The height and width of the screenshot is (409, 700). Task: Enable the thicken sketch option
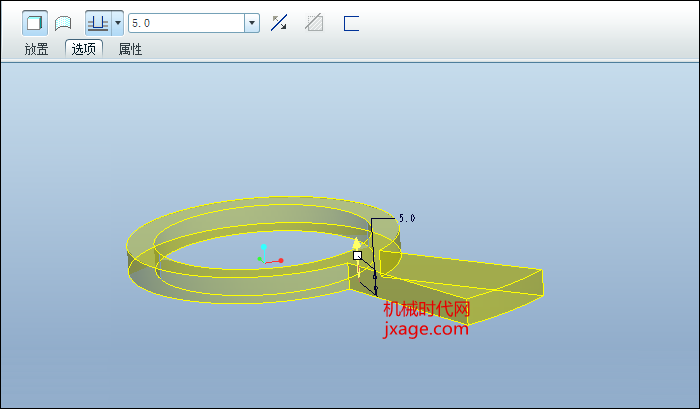(x=351, y=23)
